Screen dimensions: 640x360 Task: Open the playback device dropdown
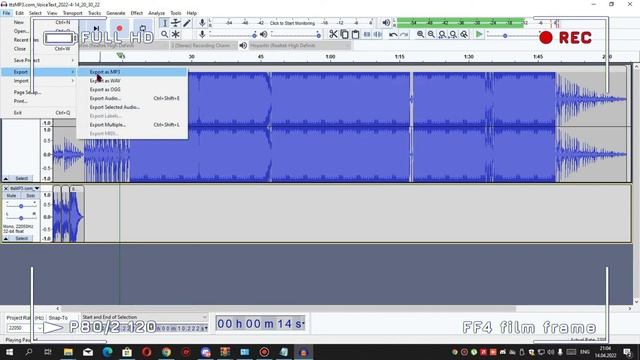coord(300,45)
